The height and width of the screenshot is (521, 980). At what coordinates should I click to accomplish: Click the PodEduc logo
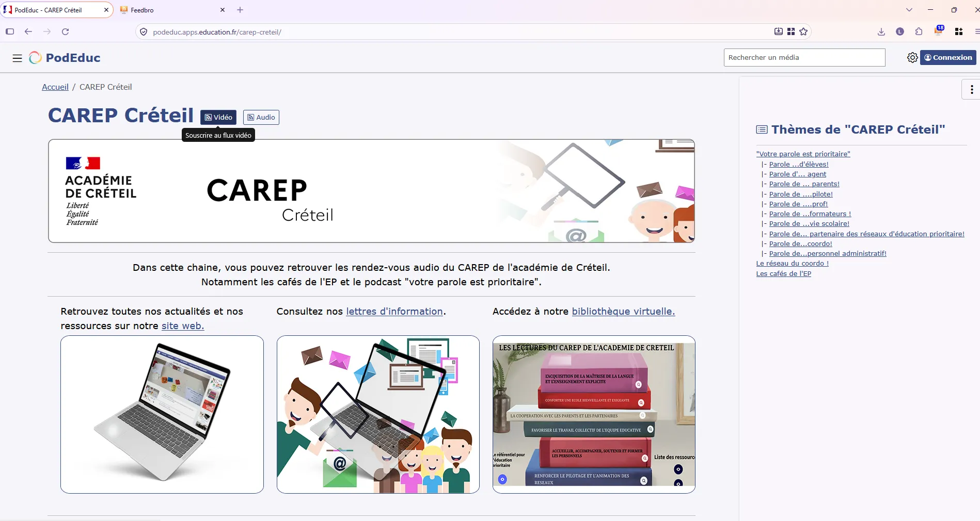65,58
